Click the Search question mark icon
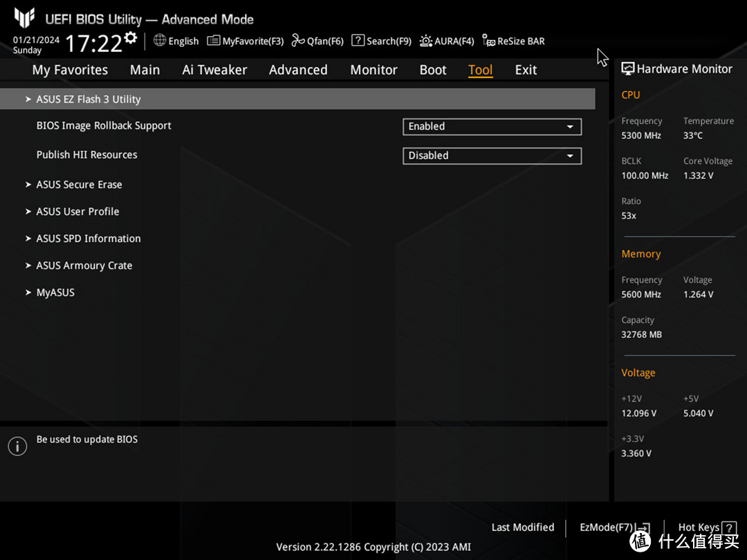The height and width of the screenshot is (560, 747). [358, 41]
